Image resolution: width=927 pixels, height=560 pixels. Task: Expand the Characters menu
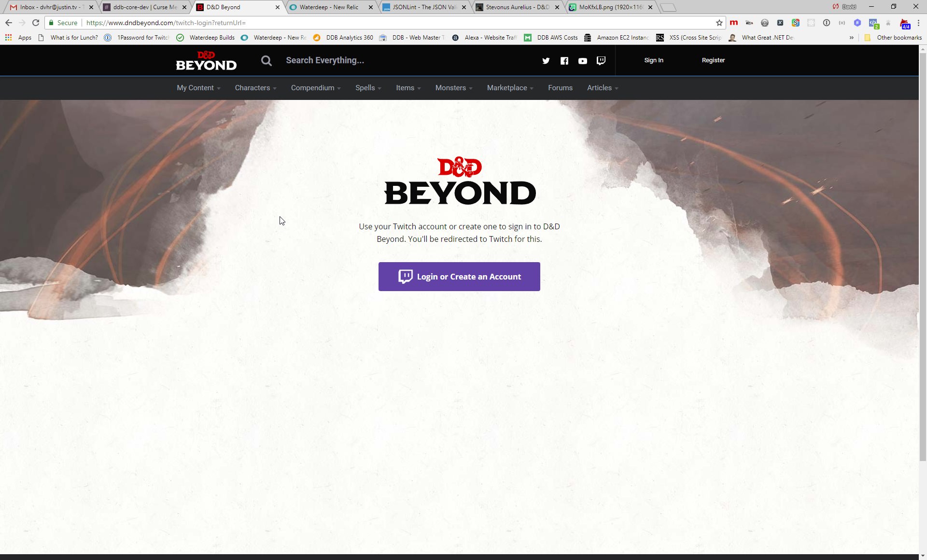coord(255,88)
